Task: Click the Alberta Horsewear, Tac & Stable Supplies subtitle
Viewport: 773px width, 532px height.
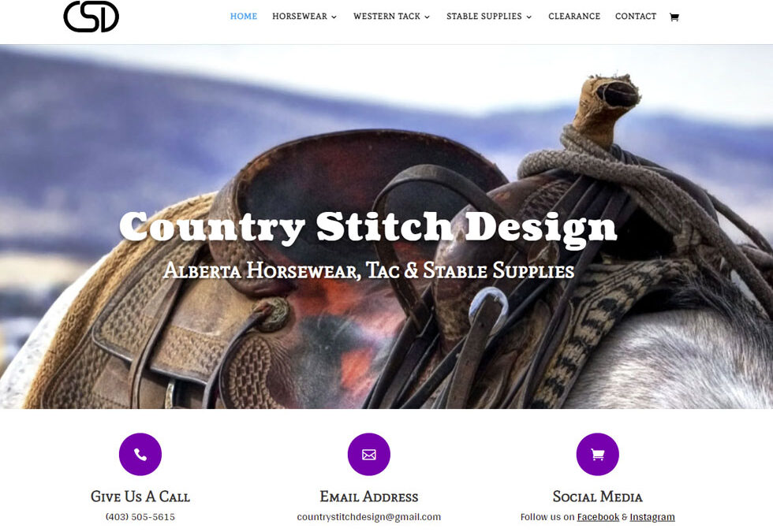Action: coord(369,270)
